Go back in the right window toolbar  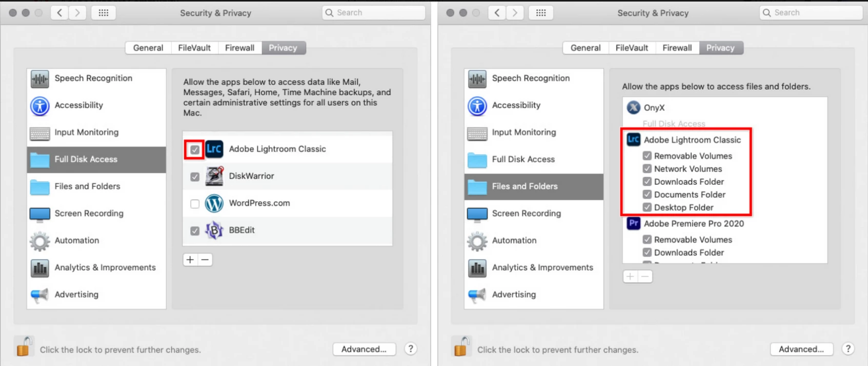pyautogui.click(x=497, y=13)
